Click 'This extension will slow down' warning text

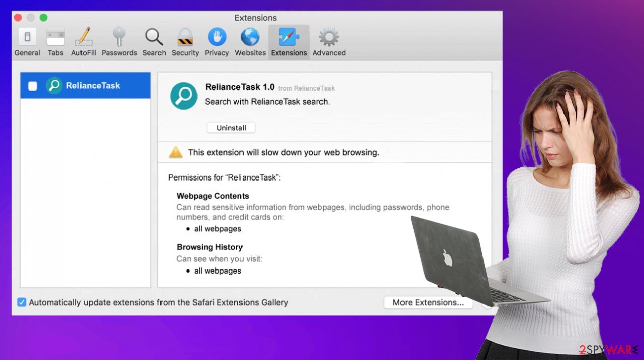[283, 152]
